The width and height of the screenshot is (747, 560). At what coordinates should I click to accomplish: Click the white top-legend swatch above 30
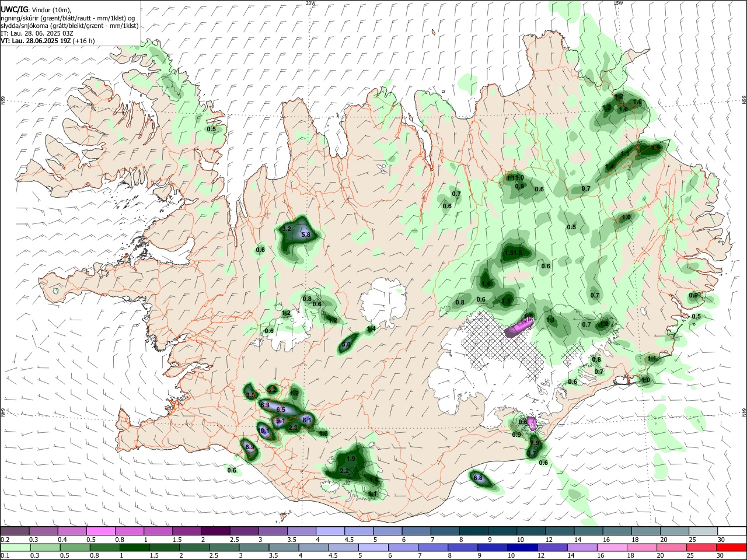[x=732, y=531]
